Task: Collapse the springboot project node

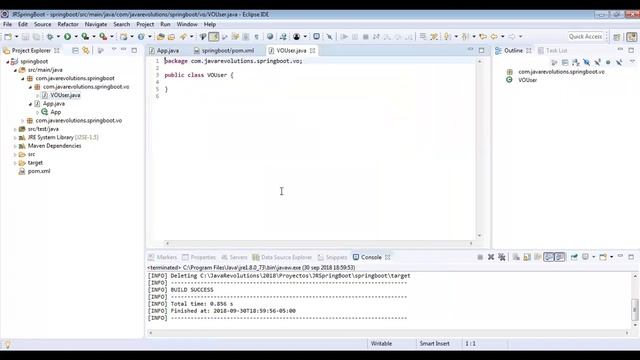Action: (x=7, y=62)
